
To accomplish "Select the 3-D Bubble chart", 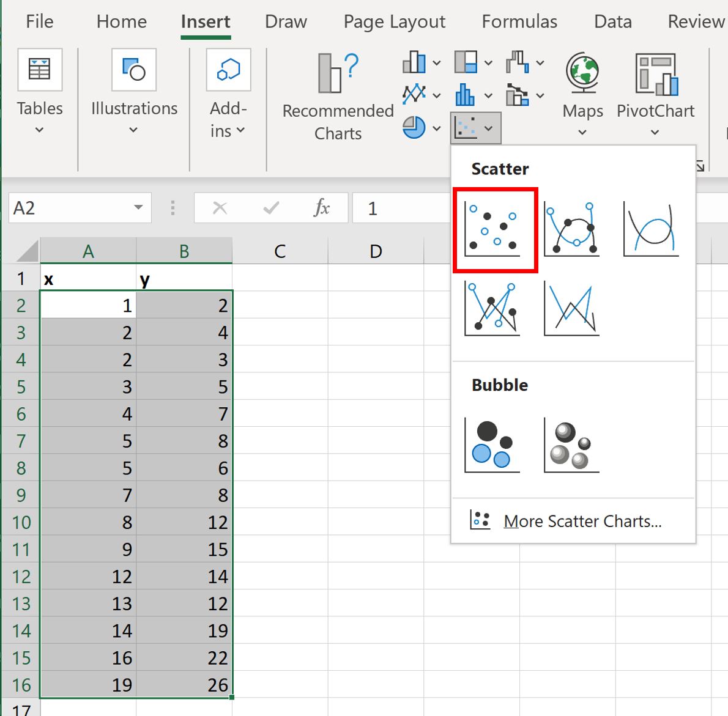I will click(570, 444).
